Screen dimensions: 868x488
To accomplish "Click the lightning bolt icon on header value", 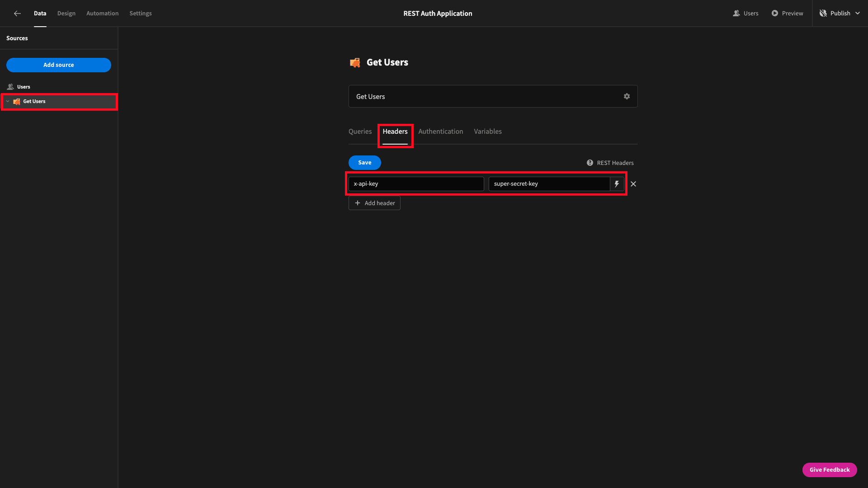I will pos(617,183).
